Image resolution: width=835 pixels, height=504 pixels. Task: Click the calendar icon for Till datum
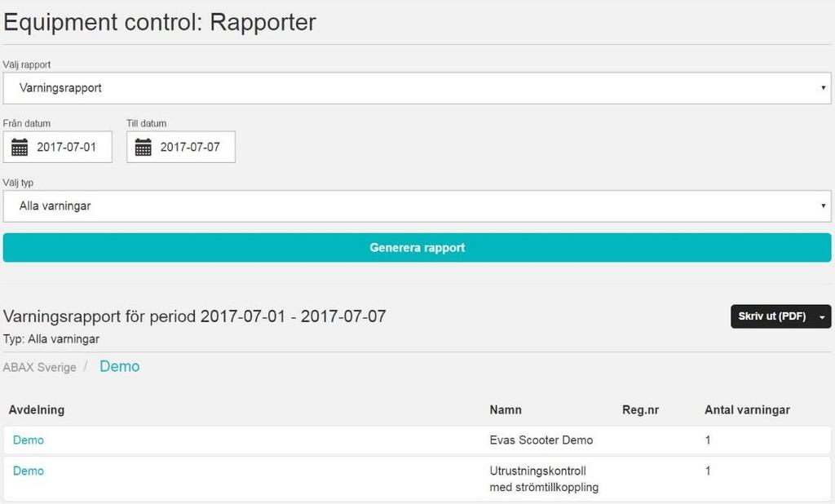[x=144, y=147]
